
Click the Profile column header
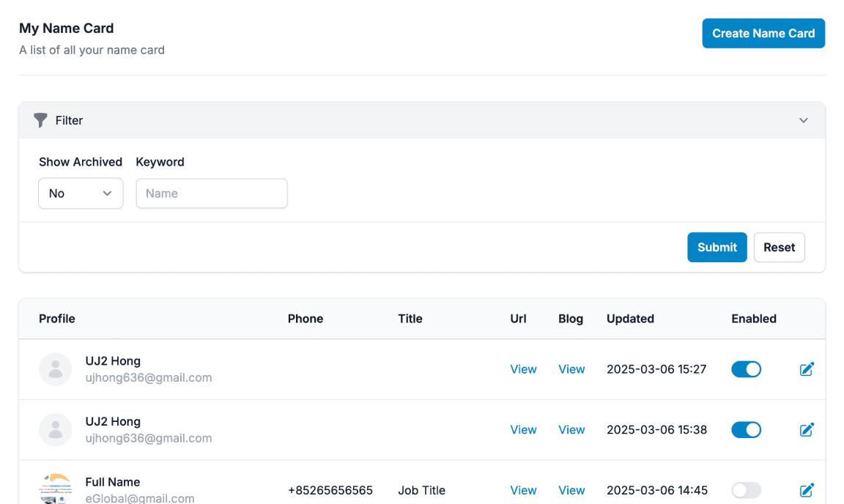coord(57,319)
